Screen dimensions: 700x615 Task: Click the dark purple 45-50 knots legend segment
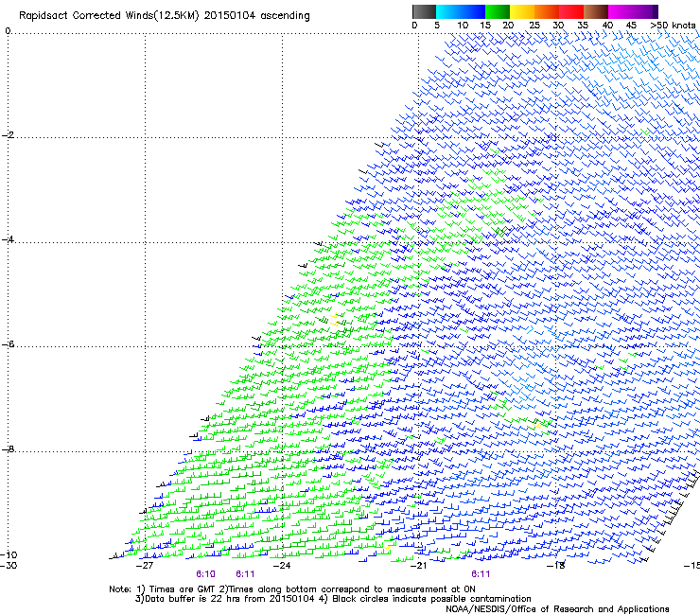click(645, 11)
